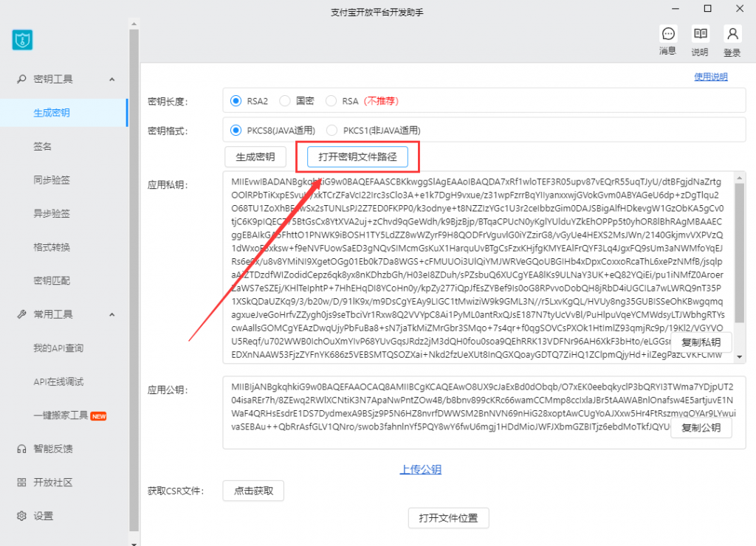Click the 密钥格式 label
The height and width of the screenshot is (546, 756).
(x=168, y=131)
